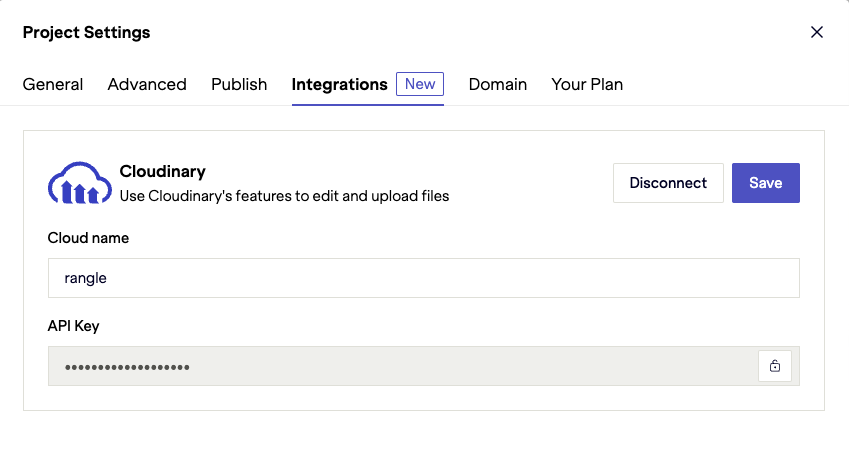This screenshot has height=453, width=849.
Task: Click the Project Settings title
Action: click(x=87, y=32)
